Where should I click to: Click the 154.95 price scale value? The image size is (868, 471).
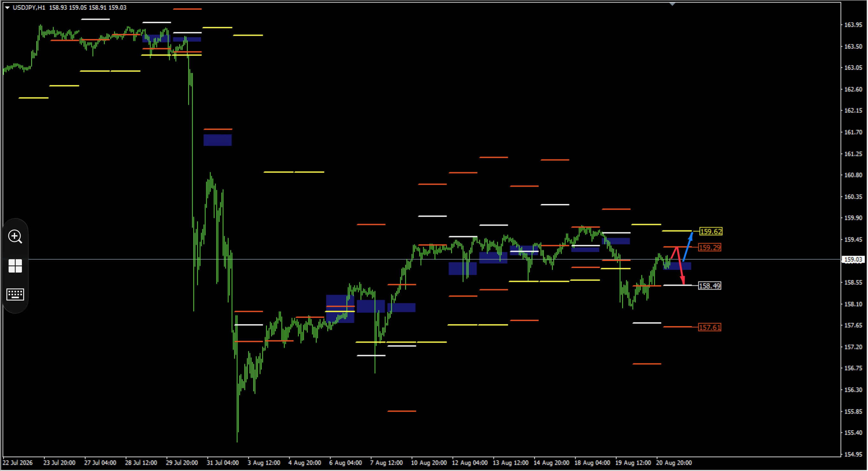(853, 455)
